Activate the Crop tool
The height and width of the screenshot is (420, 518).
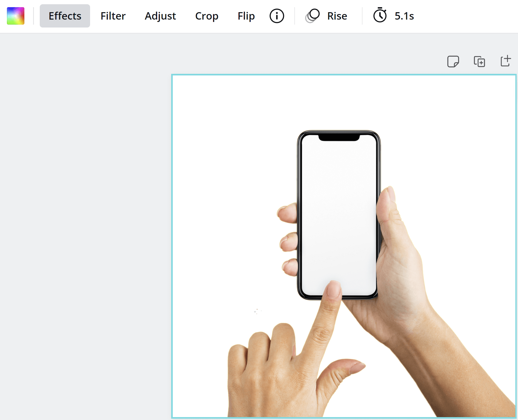point(207,16)
